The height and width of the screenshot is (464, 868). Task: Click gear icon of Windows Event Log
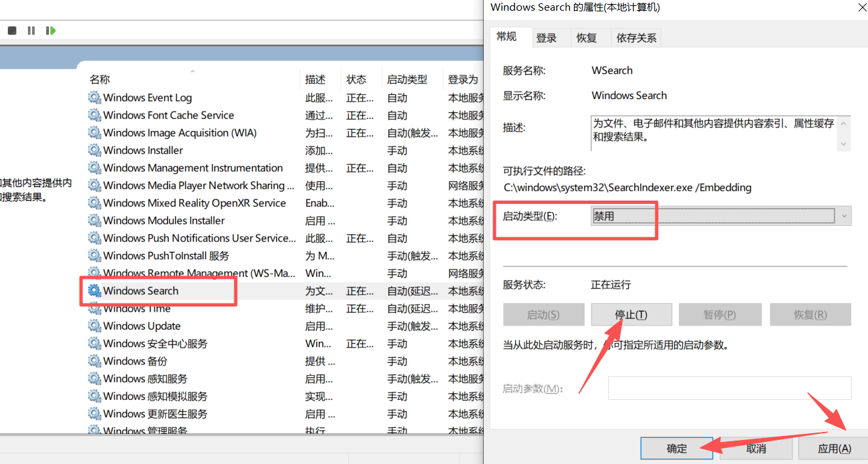(x=94, y=98)
